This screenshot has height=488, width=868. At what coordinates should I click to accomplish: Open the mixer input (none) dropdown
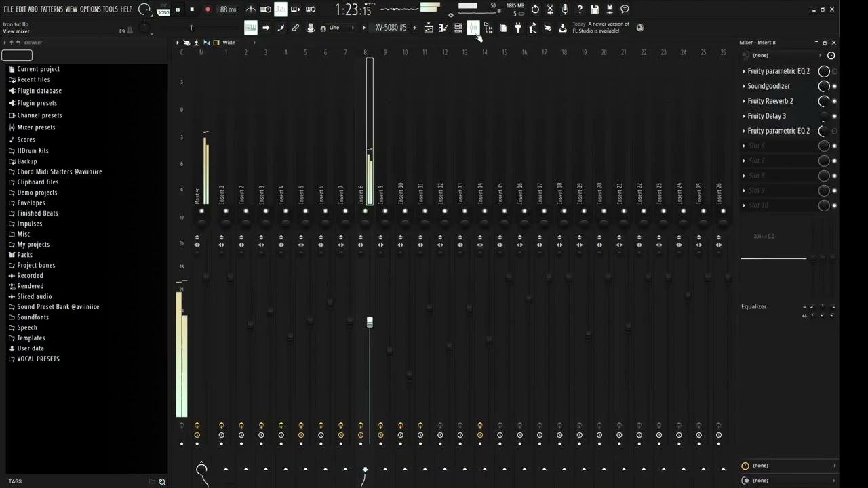pyautogui.click(x=787, y=56)
